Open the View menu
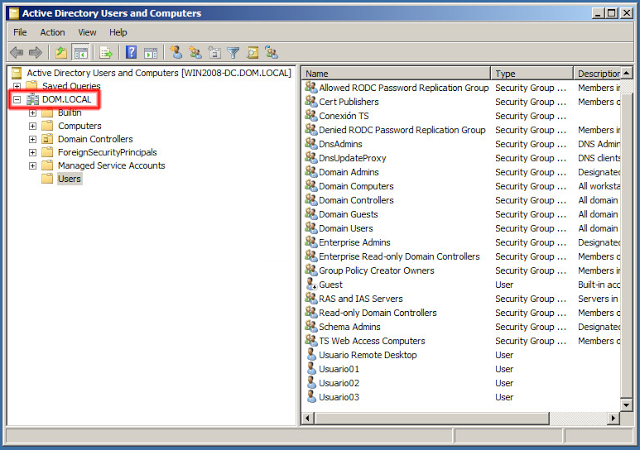 pyautogui.click(x=87, y=32)
